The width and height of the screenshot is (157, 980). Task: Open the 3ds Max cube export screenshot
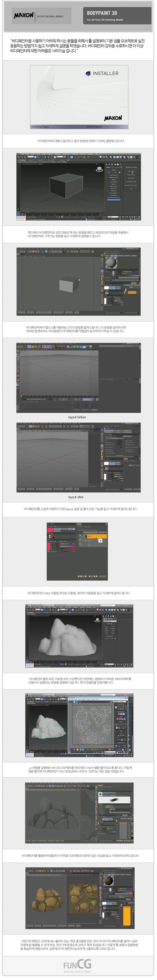[79, 187]
